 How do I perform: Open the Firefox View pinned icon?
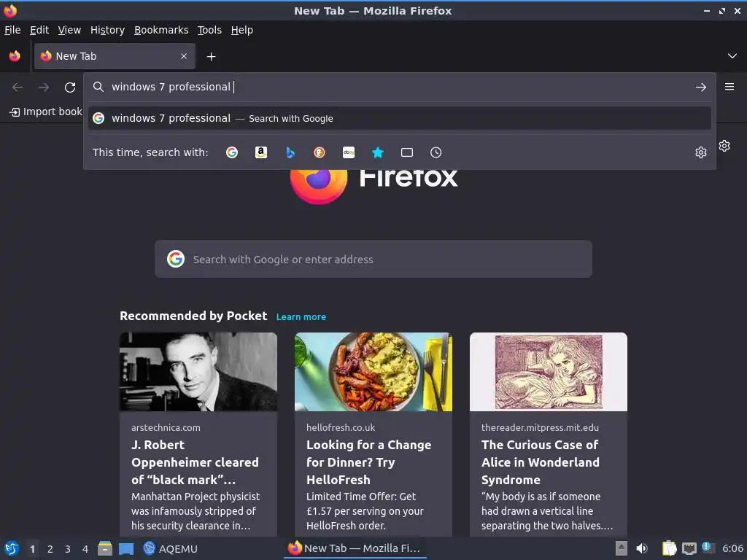(15, 56)
